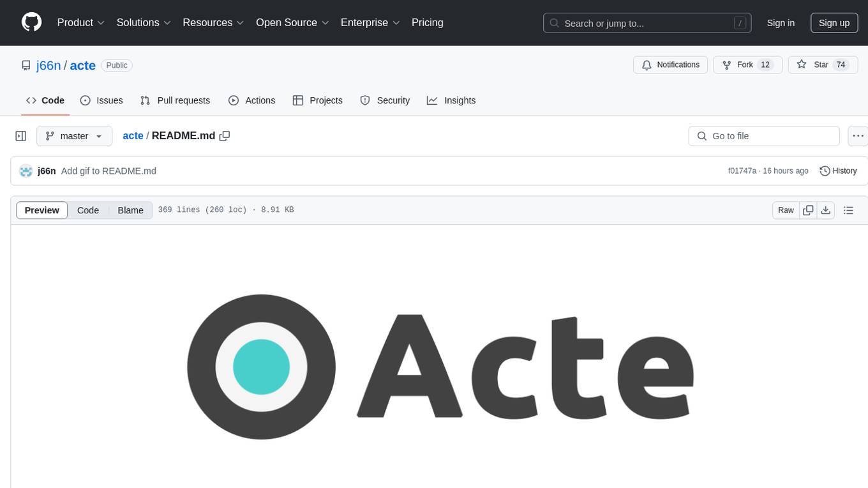Open the acte repository link

pos(82,65)
